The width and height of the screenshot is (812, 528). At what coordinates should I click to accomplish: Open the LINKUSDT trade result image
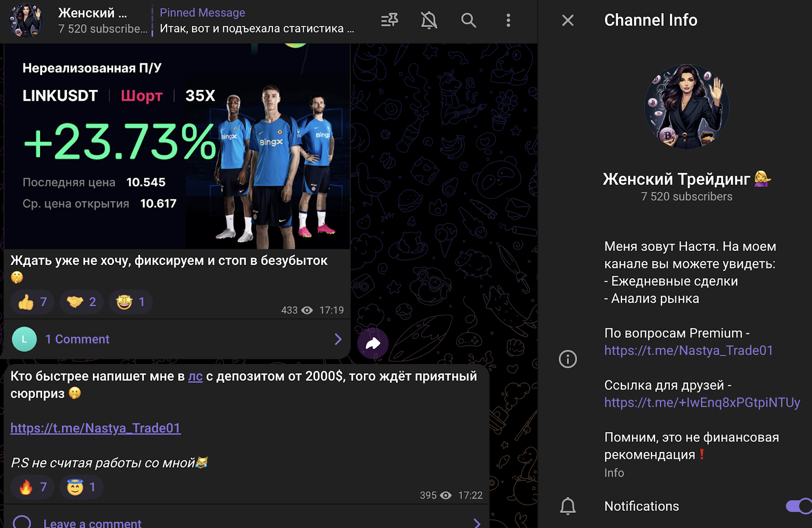[177, 147]
